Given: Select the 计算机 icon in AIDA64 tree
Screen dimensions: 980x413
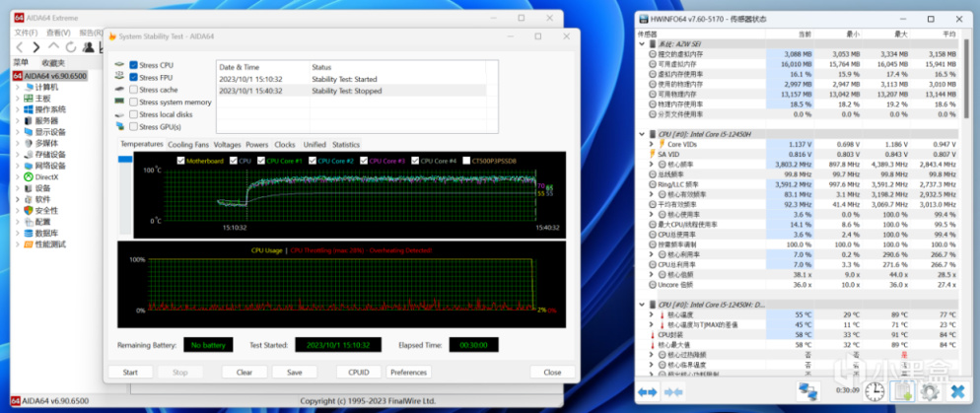Looking at the screenshot, I should [x=30, y=88].
